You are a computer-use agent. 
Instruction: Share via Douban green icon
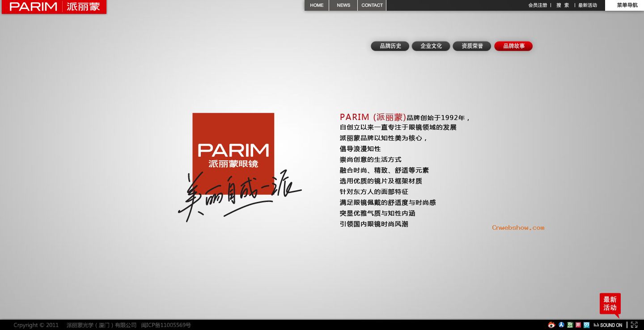click(570, 325)
